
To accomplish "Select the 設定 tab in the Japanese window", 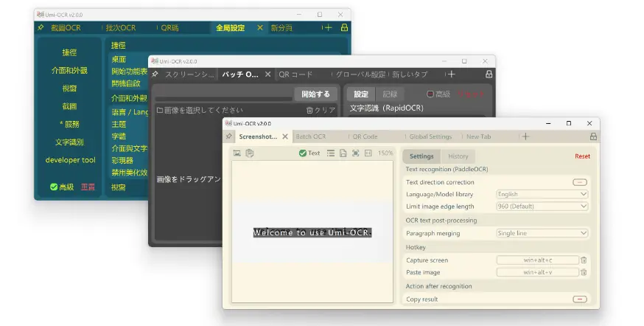I will (x=361, y=94).
